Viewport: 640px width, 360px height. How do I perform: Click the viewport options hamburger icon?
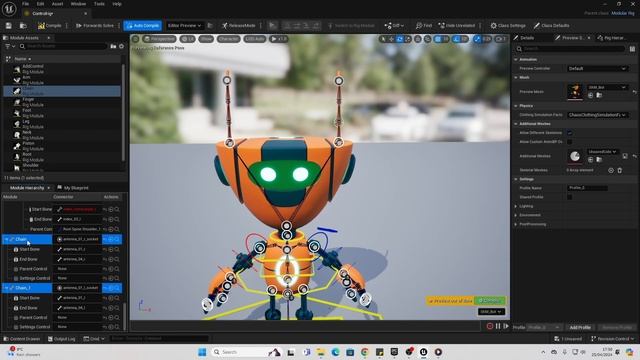click(x=136, y=39)
